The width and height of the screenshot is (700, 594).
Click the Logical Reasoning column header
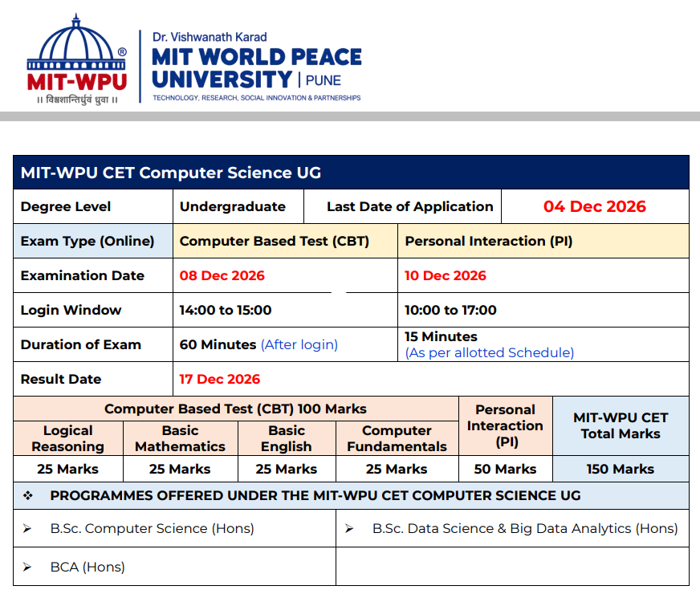click(68, 438)
